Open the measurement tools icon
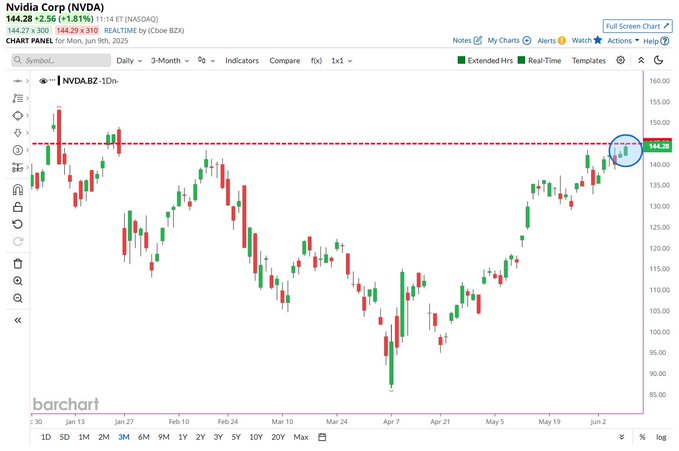The height and width of the screenshot is (451, 679). pos(17,167)
